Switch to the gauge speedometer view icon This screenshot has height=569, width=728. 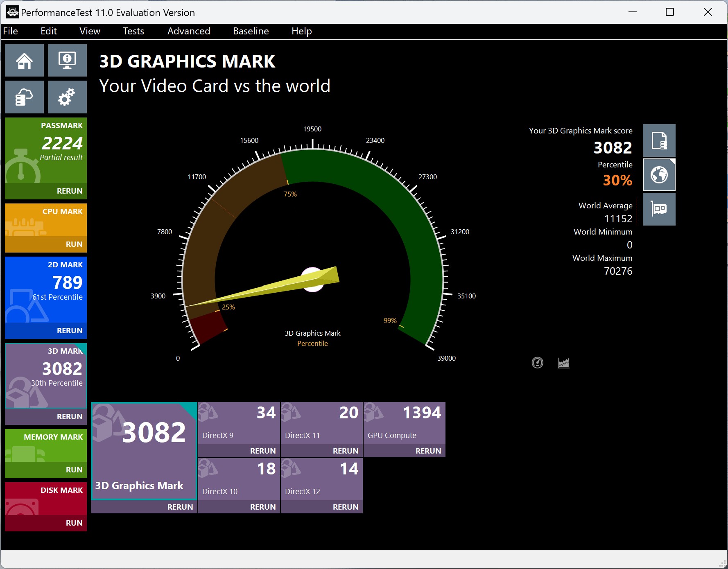pyautogui.click(x=537, y=363)
